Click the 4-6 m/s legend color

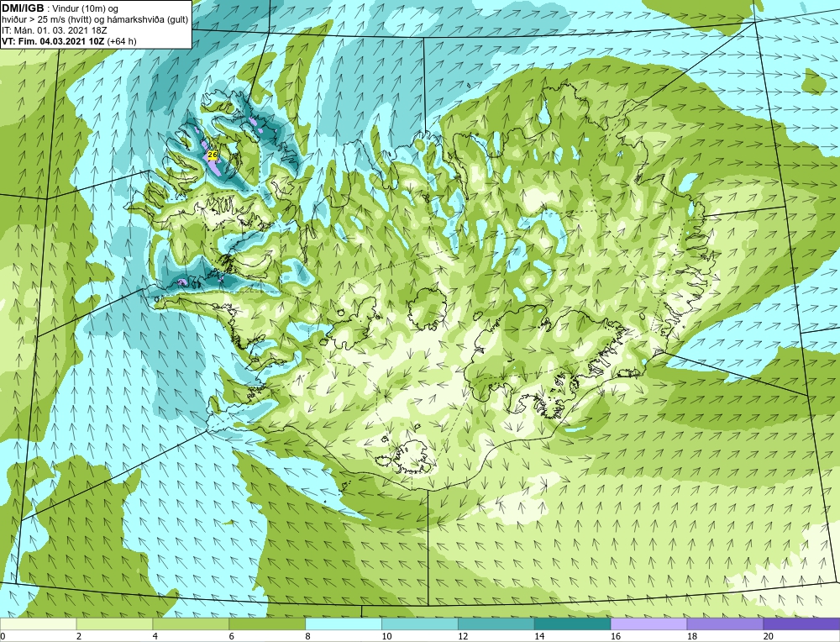pos(191,624)
